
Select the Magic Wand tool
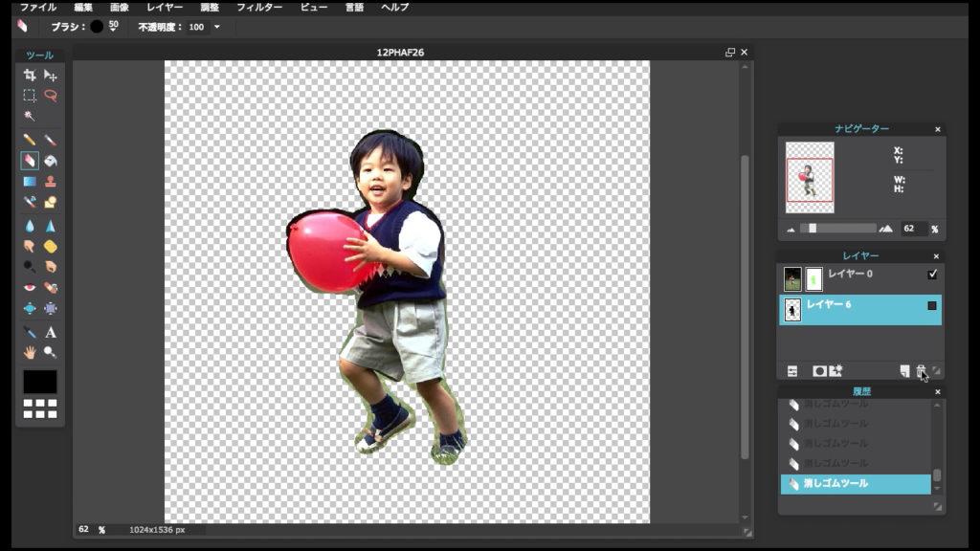(30, 116)
